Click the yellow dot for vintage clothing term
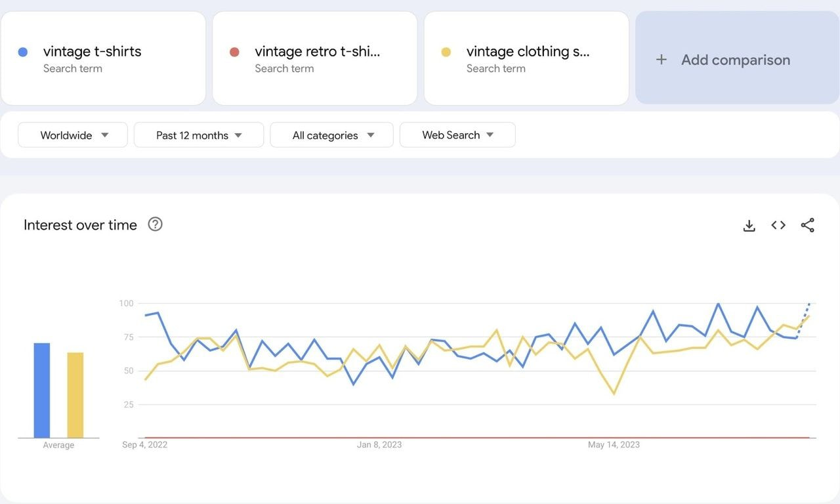Viewport: 840px width, 504px height. (x=446, y=52)
